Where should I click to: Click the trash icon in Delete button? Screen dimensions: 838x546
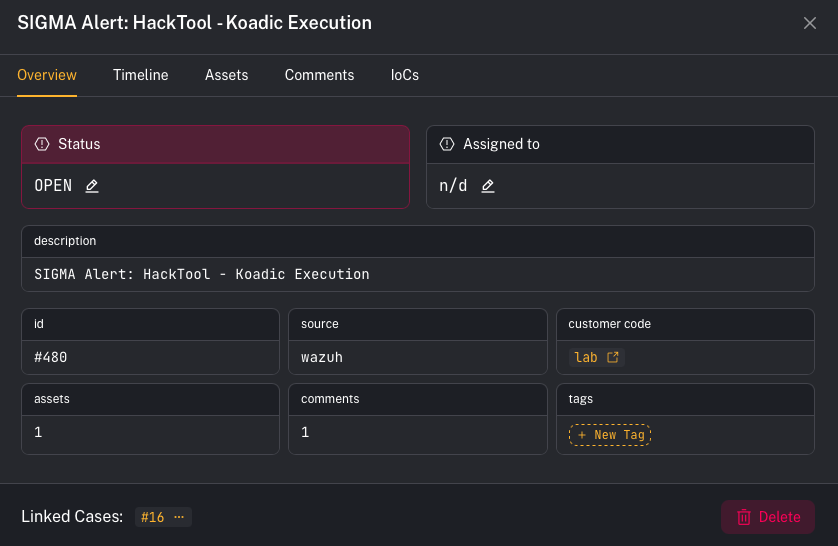744,517
